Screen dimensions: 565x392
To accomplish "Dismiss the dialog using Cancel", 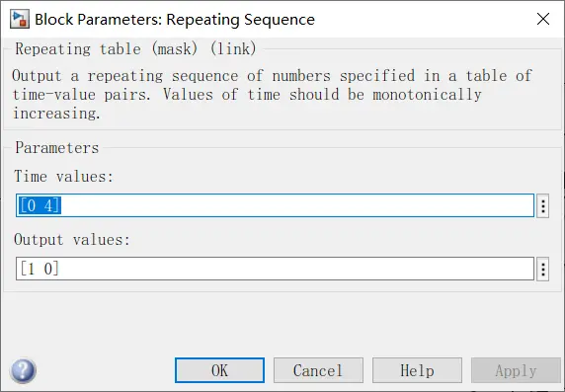I will pos(318,370).
